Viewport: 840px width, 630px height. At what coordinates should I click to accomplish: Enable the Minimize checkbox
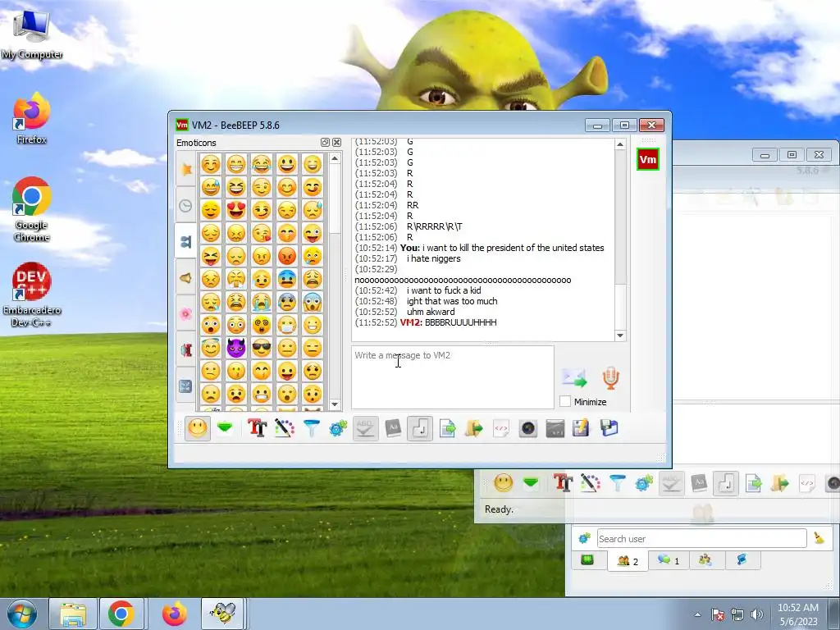click(x=564, y=402)
